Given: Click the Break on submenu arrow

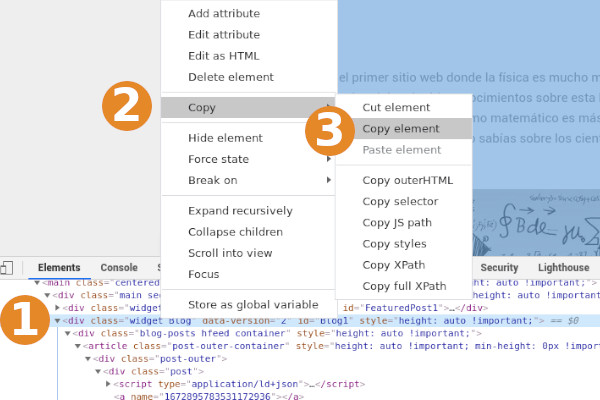Looking at the screenshot, I should (328, 180).
